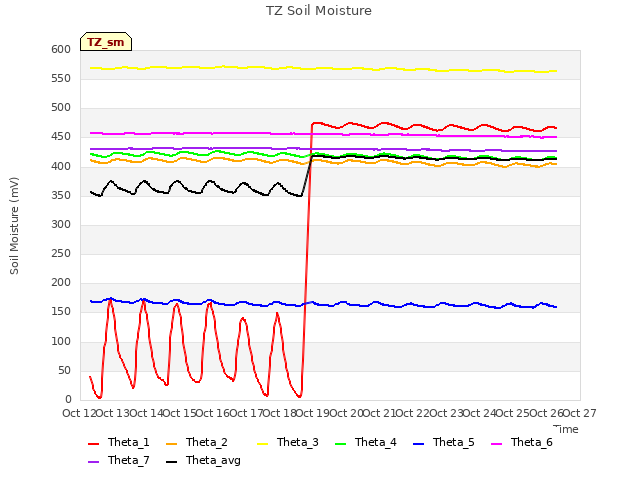640x480 pixels.
Task: Select the Theta_4 legend label
Action: (x=376, y=442)
